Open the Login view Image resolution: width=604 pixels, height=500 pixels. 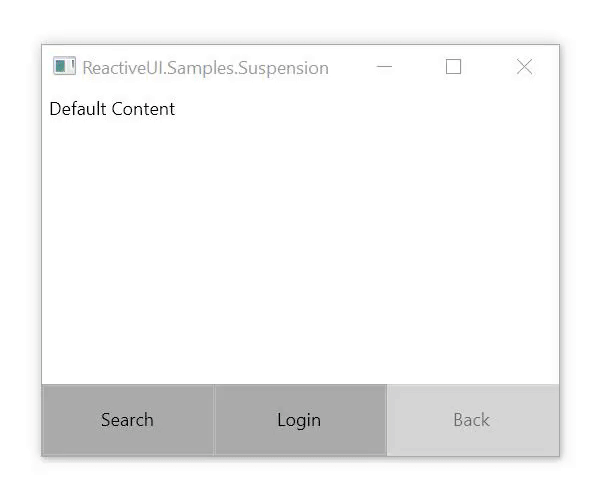(299, 420)
